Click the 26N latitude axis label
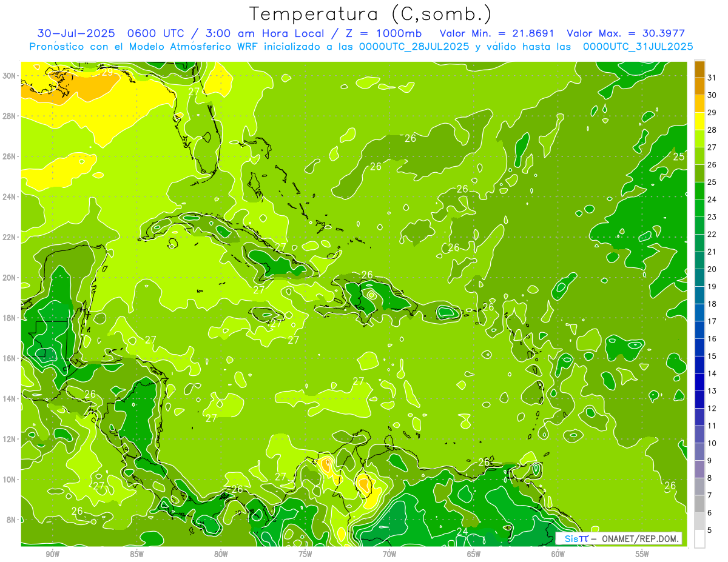 point(10,156)
